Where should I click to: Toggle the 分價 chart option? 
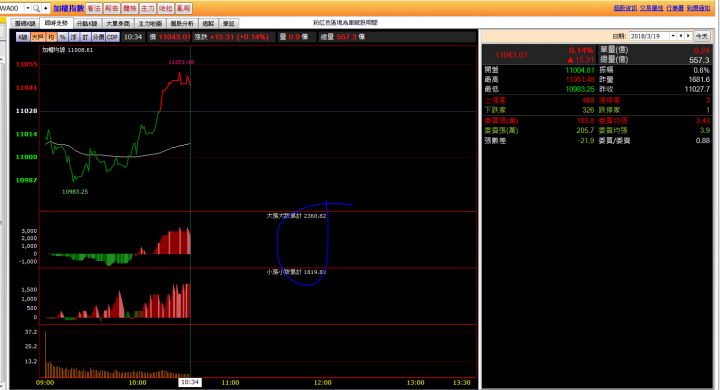click(x=98, y=37)
